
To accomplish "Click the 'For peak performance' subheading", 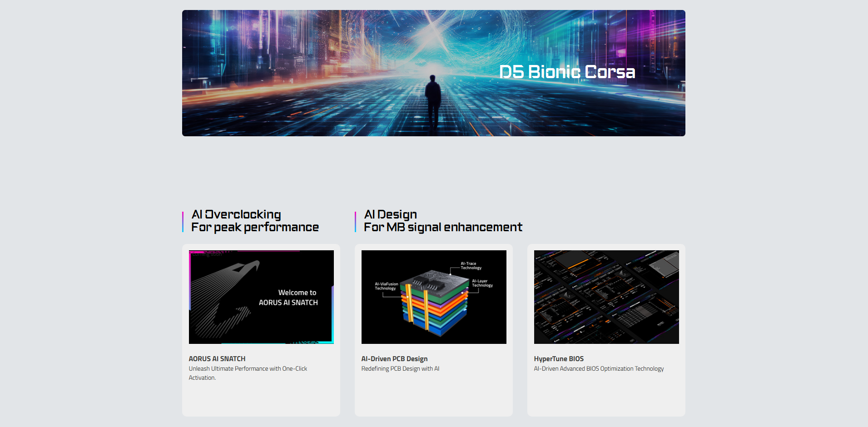I will click(x=255, y=227).
